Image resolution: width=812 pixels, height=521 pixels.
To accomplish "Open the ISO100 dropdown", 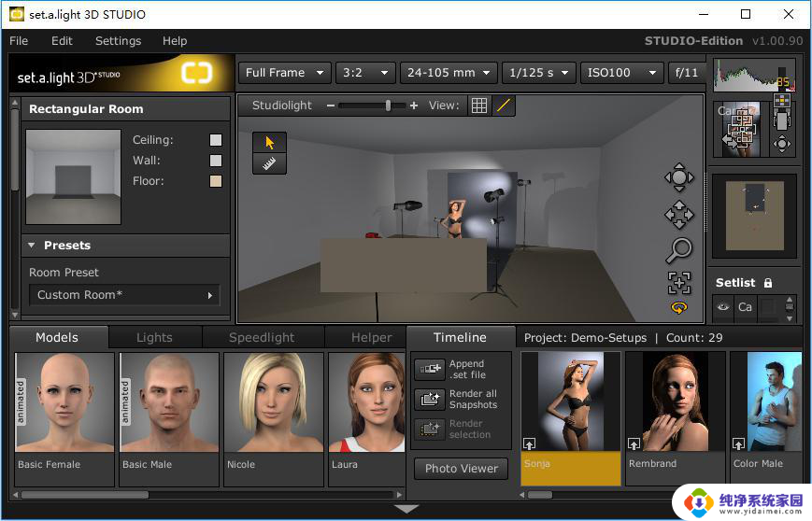I will pyautogui.click(x=622, y=73).
